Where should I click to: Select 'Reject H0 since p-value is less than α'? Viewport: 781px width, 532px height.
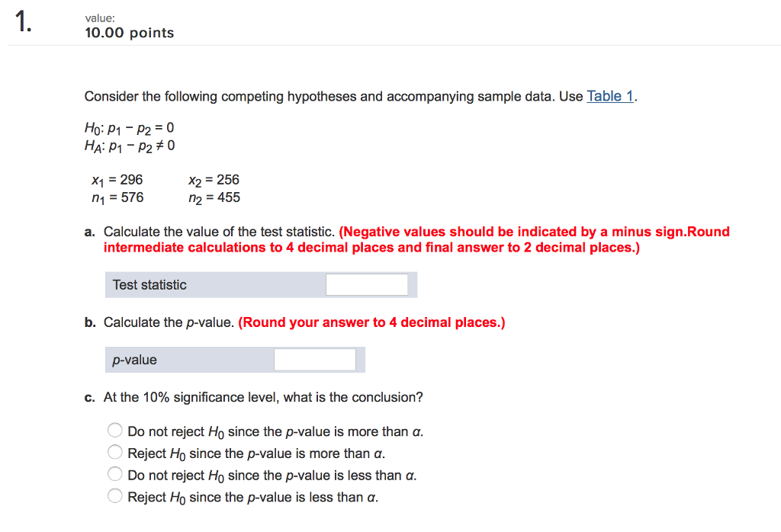point(115,495)
